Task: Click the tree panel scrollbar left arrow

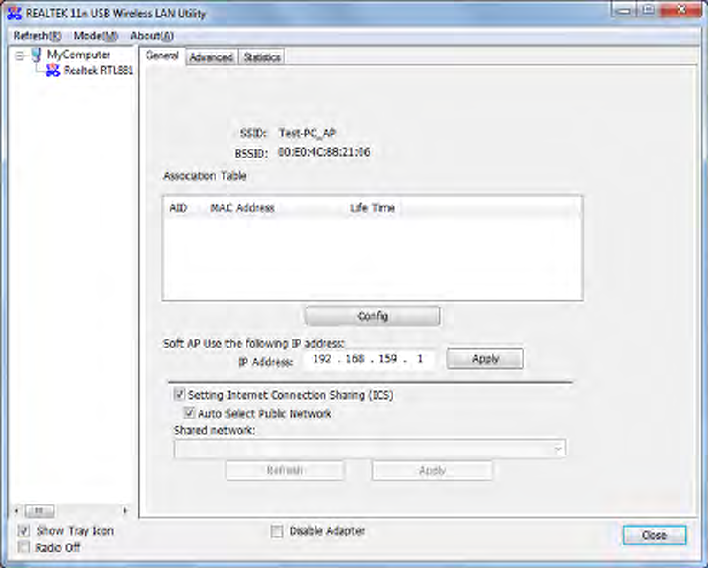Action: point(17,511)
